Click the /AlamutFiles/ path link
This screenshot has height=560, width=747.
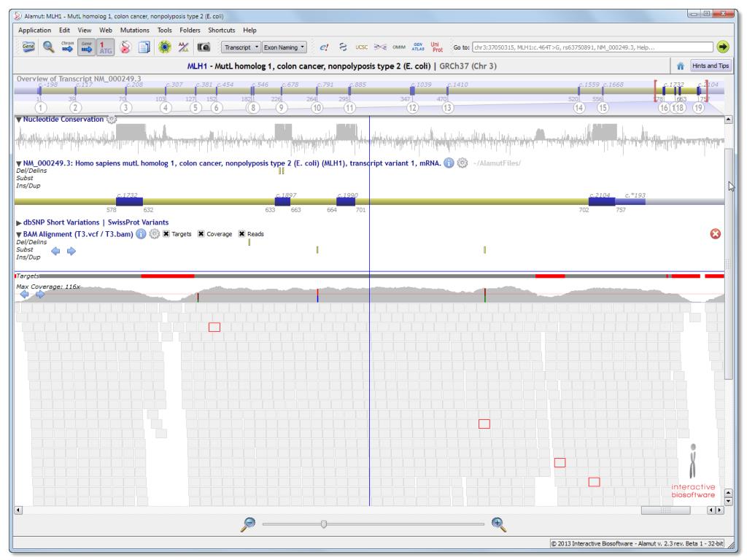pyautogui.click(x=497, y=163)
